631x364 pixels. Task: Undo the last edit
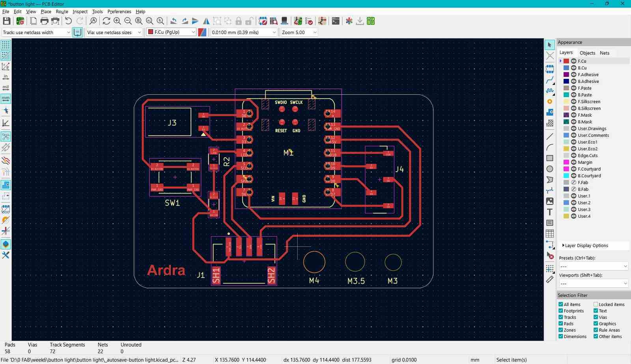click(x=67, y=21)
